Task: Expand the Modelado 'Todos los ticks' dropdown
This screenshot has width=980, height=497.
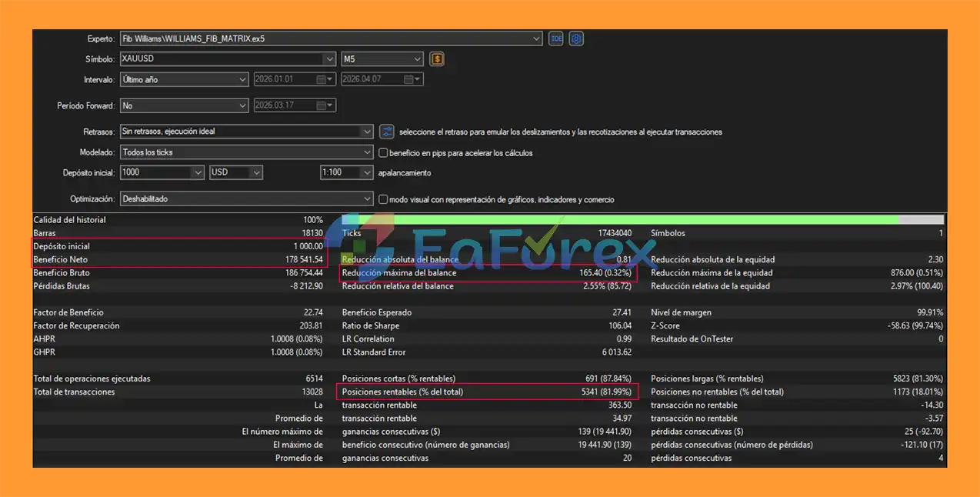Action: (x=367, y=152)
